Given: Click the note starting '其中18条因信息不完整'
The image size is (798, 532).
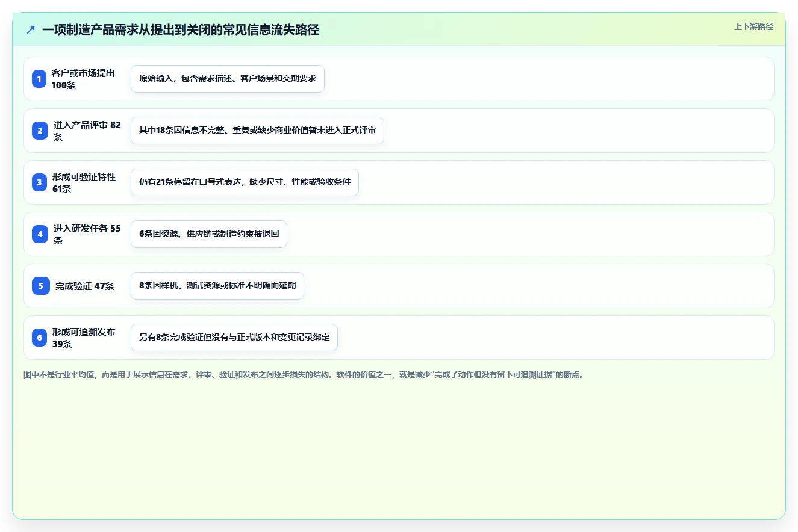Looking at the screenshot, I should pos(257,131).
